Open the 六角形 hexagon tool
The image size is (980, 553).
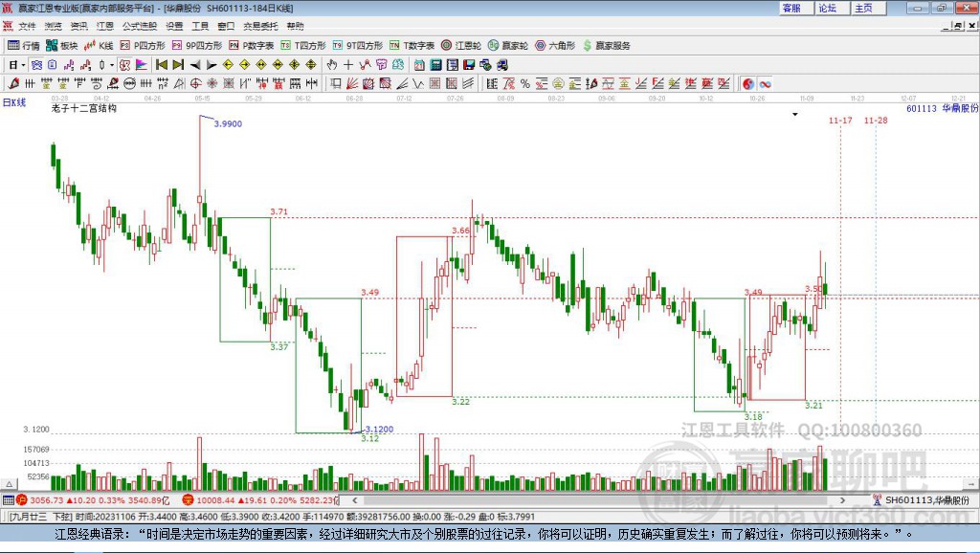pos(555,46)
